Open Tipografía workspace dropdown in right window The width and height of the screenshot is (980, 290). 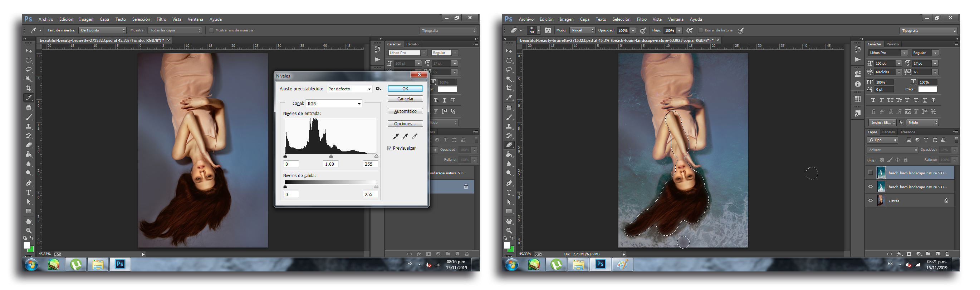[928, 30]
